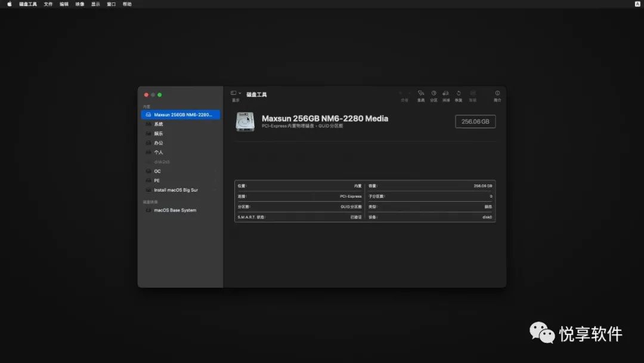
Task: Click the 分区图 value "GUID 分区图"
Action: coord(351,207)
